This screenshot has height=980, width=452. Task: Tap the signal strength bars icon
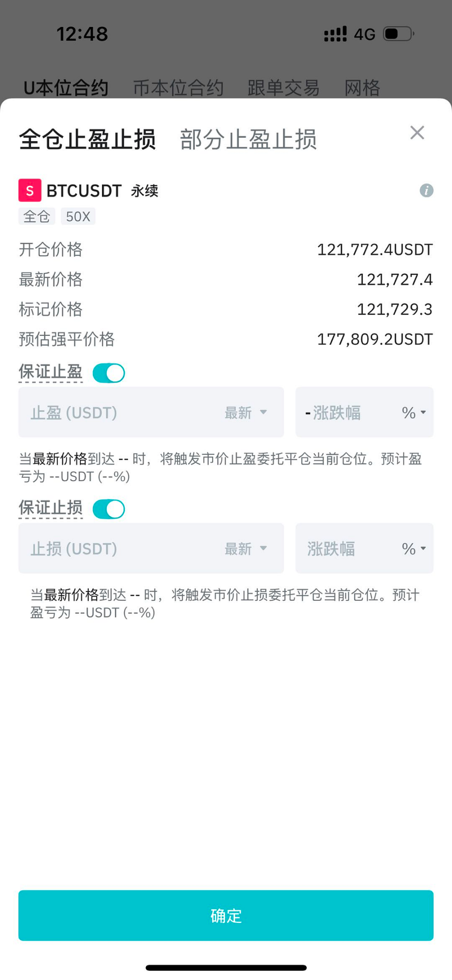tap(335, 34)
